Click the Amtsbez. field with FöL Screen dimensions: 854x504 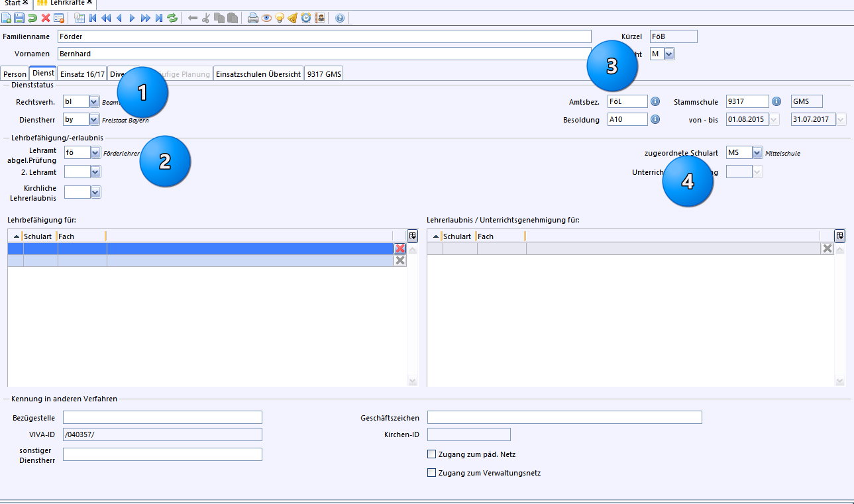point(627,101)
